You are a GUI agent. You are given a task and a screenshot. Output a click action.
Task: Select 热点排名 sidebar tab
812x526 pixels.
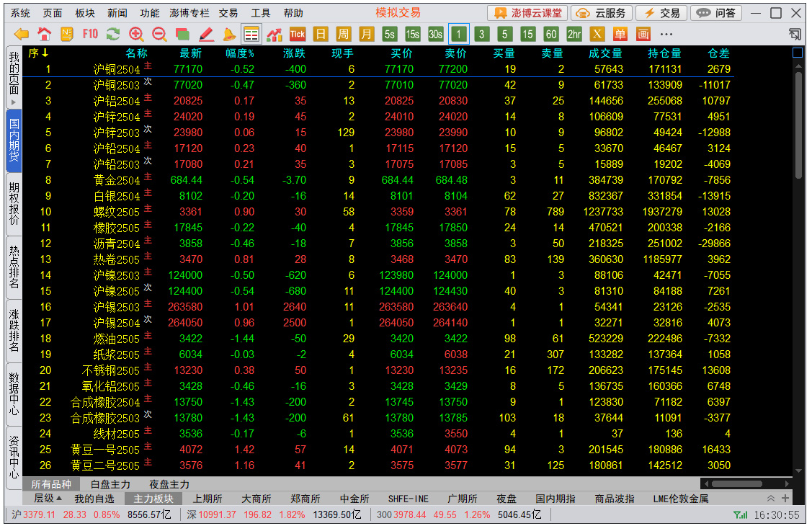(x=14, y=267)
